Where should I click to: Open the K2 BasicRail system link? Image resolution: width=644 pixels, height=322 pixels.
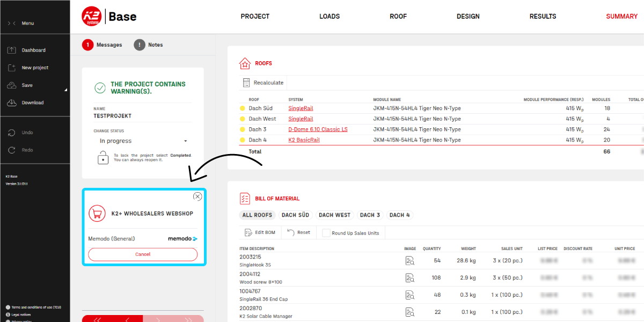(304, 140)
